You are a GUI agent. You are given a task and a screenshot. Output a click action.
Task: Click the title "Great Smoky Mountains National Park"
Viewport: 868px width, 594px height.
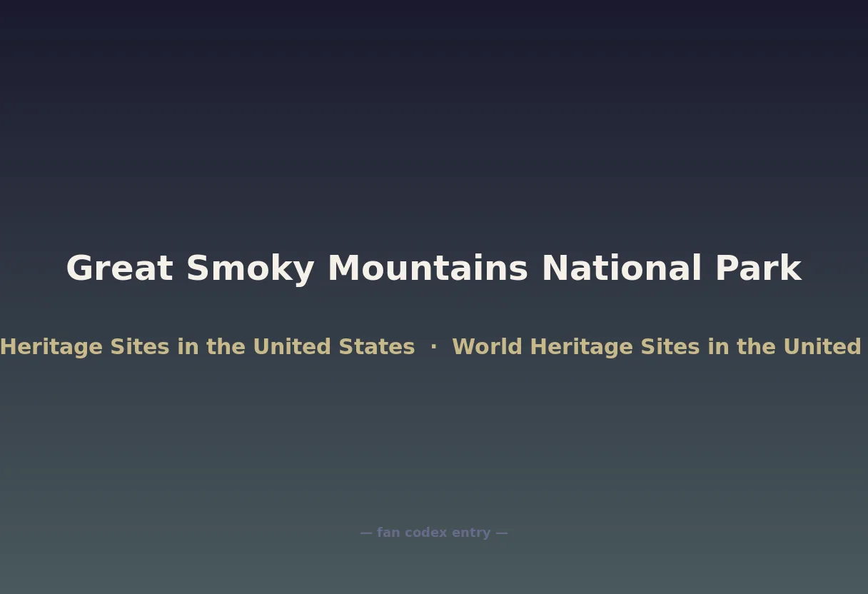434,269
